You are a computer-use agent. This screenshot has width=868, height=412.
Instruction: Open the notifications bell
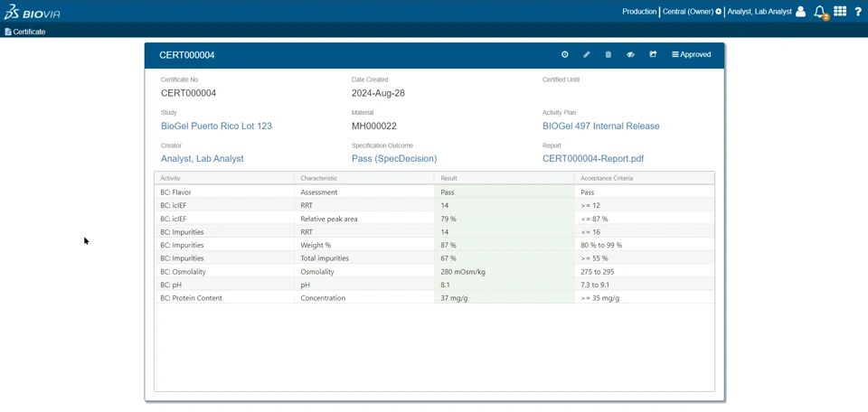point(820,12)
